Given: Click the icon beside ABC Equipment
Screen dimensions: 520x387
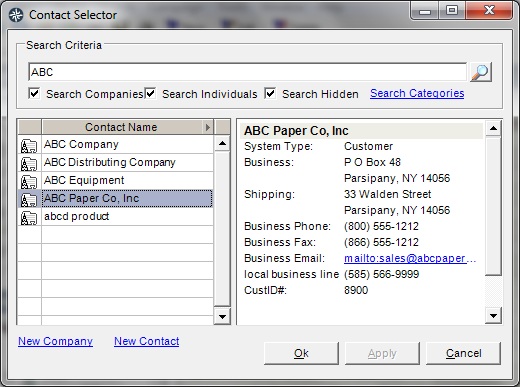Looking at the screenshot, I should [29, 181].
